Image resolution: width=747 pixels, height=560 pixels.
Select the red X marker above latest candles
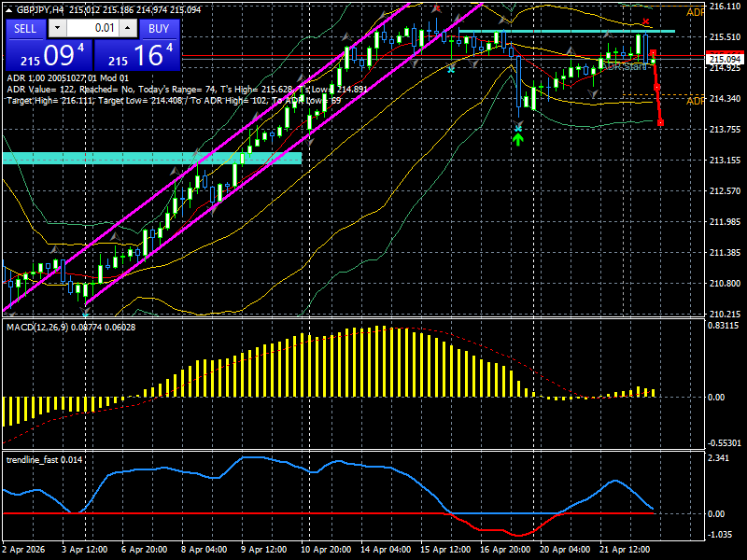click(x=645, y=21)
